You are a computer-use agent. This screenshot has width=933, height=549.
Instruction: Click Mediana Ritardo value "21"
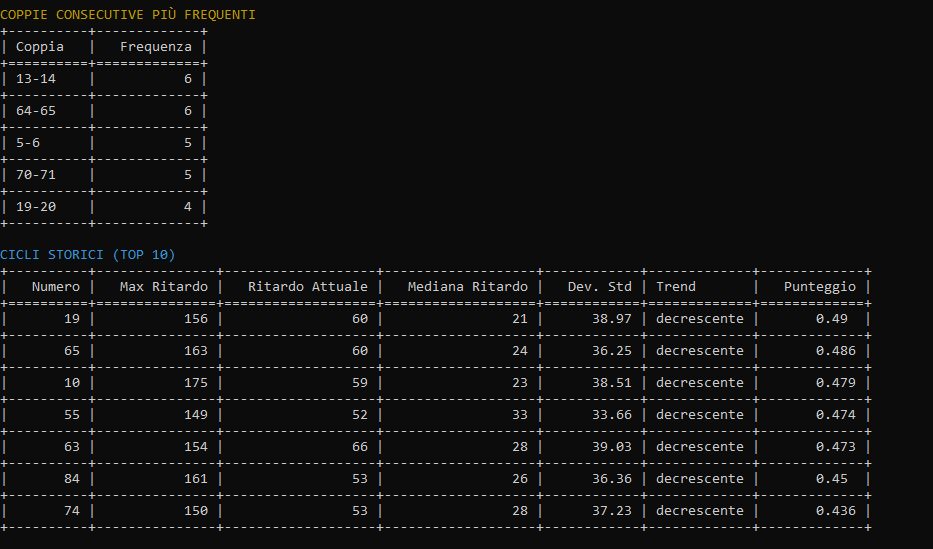pyautogui.click(x=520, y=319)
